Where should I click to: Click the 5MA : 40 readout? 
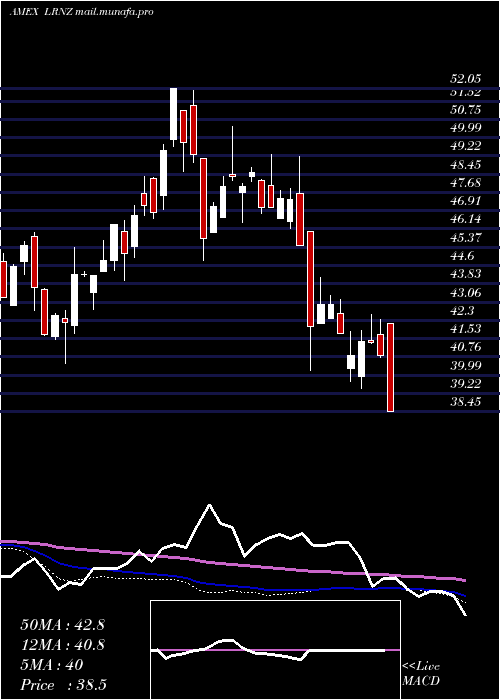(52, 665)
